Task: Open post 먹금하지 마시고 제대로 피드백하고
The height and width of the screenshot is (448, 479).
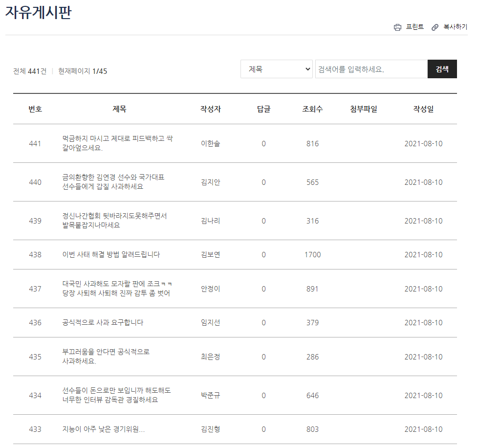Action: pos(118,143)
